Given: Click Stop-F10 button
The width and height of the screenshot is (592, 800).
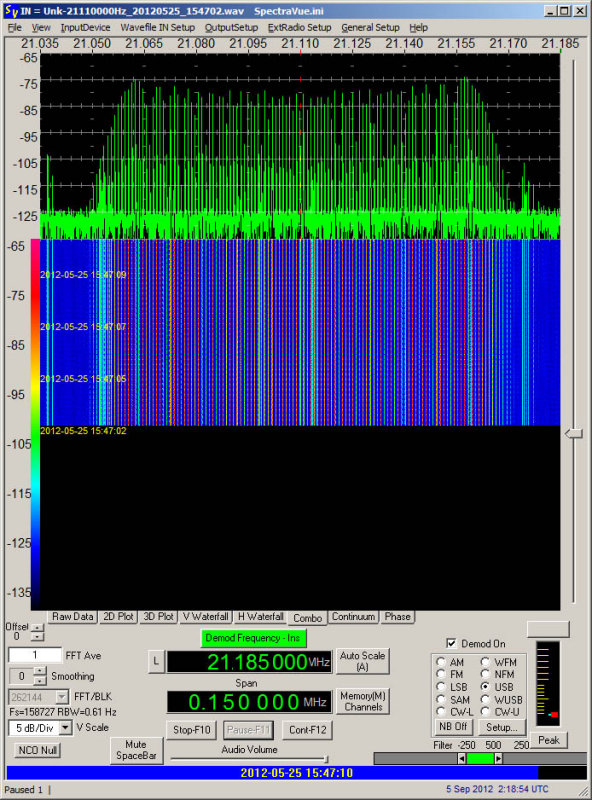Looking at the screenshot, I should (191, 730).
